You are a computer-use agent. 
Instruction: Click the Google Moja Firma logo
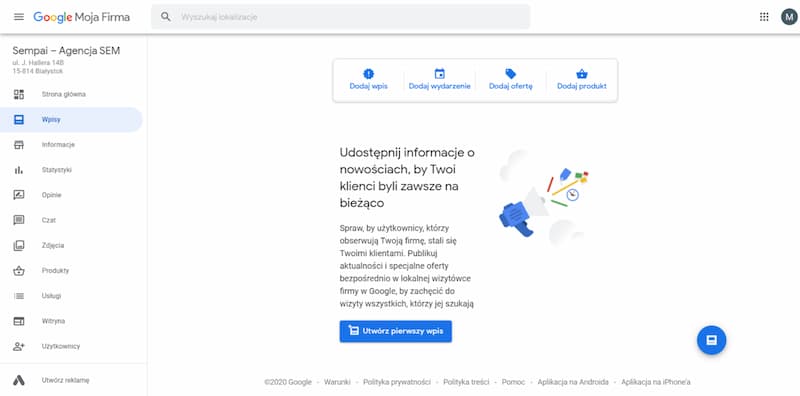coord(82,17)
